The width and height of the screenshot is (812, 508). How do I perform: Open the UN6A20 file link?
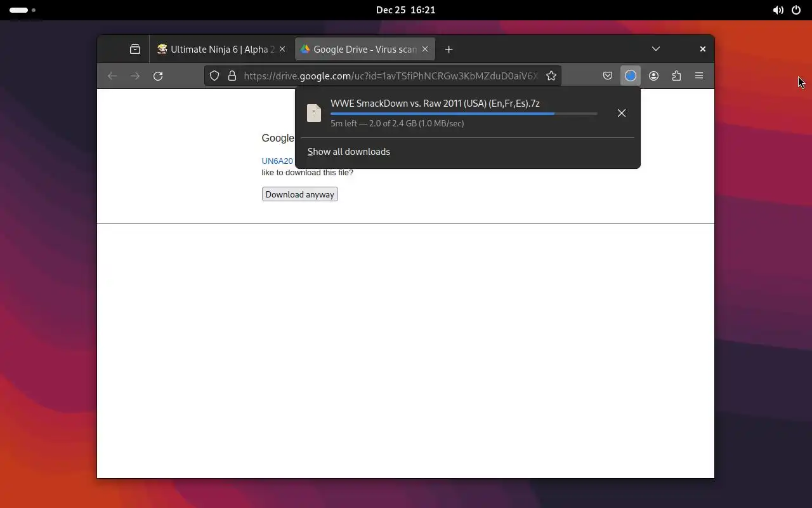coord(277,161)
